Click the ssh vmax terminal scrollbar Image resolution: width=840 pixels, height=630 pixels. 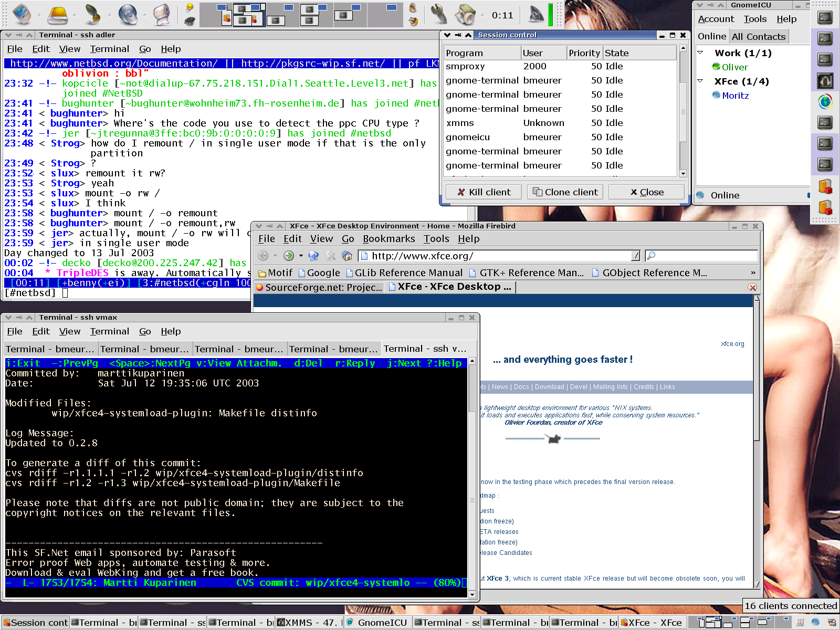pos(472,478)
